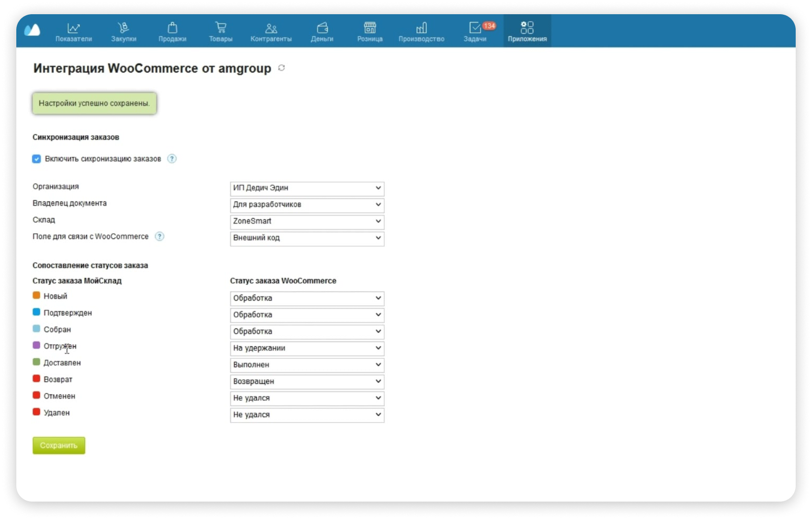This screenshot has width=812, height=520.
Task: Open the Деньги section
Action: [x=322, y=32]
